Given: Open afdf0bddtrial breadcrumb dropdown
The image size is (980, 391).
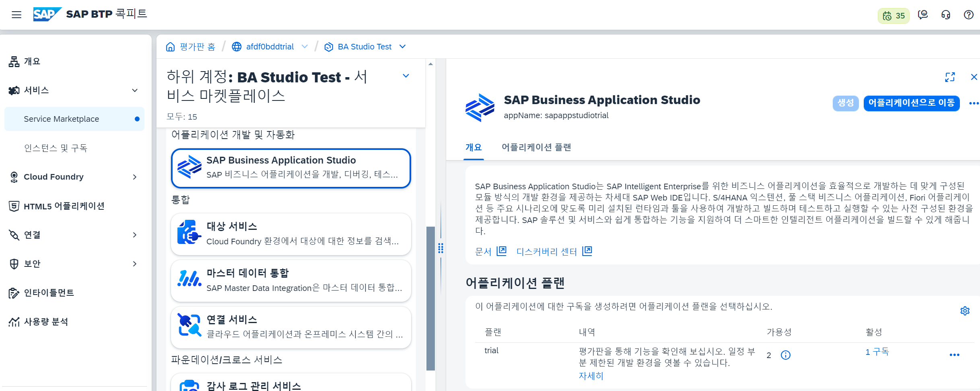Looking at the screenshot, I should tap(305, 47).
